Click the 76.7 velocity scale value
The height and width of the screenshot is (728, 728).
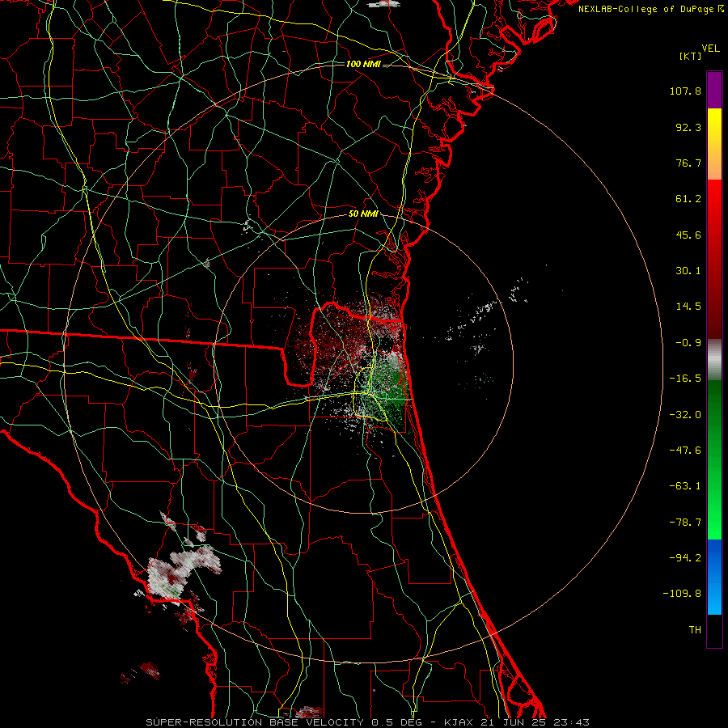click(x=688, y=163)
